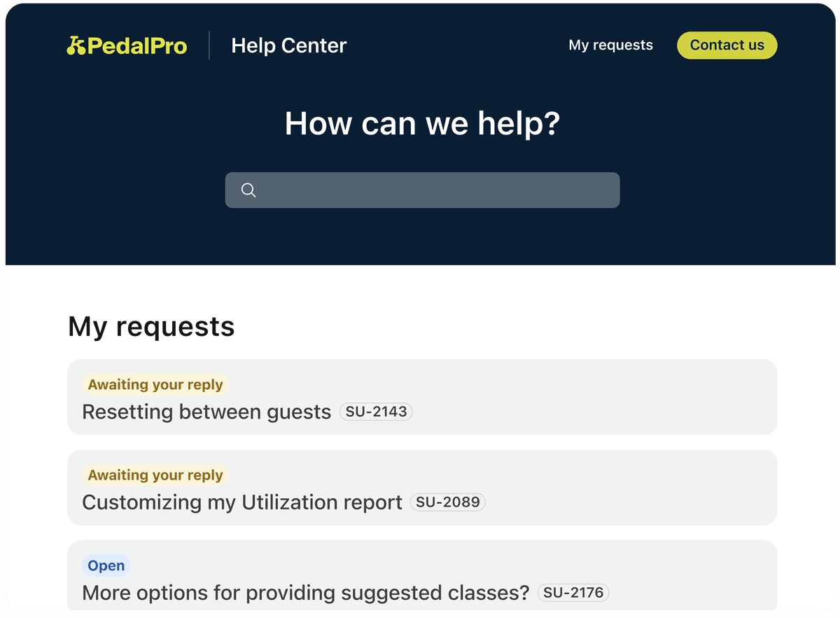
Task: Open the Resetting between guests request
Action: coord(206,412)
